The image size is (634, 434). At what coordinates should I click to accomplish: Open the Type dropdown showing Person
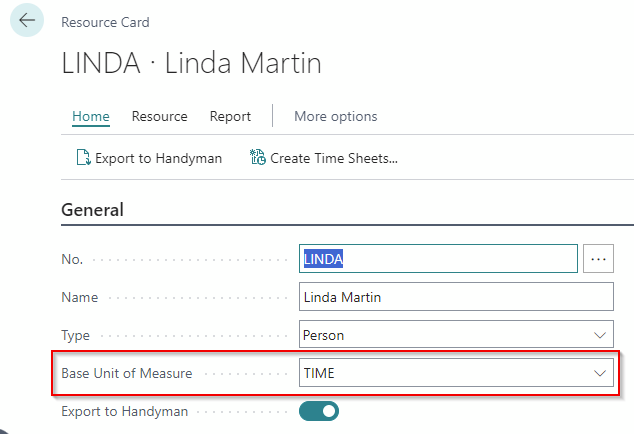[x=456, y=334]
